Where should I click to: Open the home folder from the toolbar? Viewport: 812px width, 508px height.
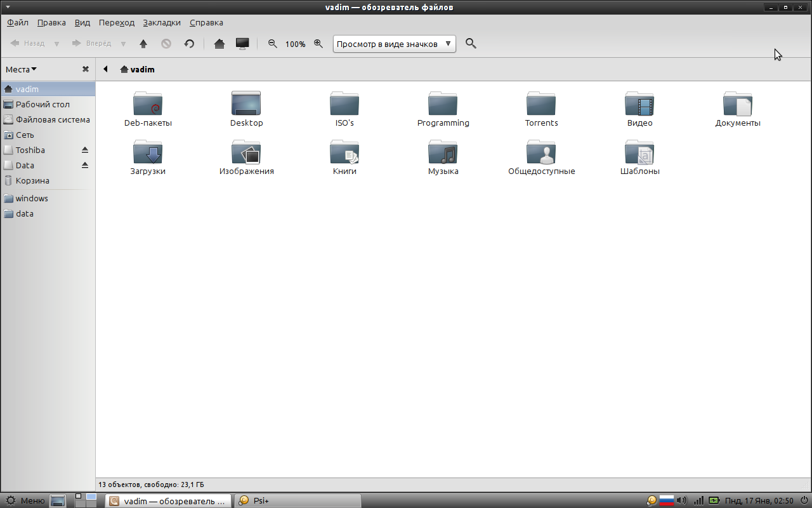pos(219,43)
